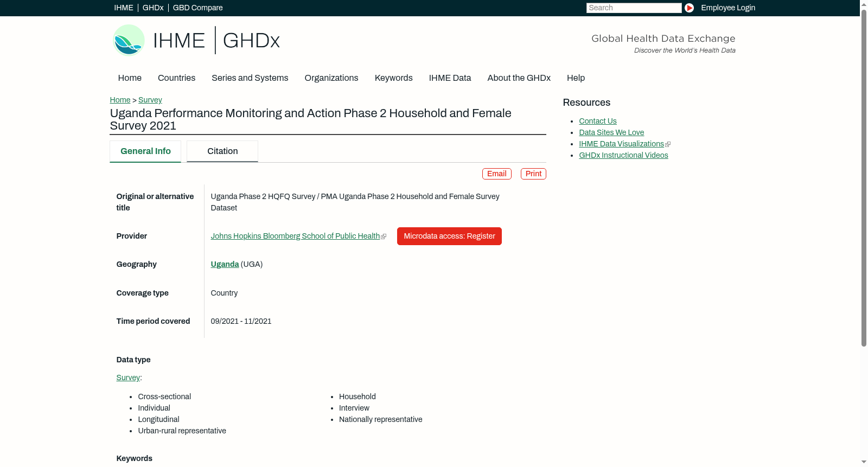Click the survey page title heading
The width and height of the screenshot is (868, 467).
[x=311, y=119]
